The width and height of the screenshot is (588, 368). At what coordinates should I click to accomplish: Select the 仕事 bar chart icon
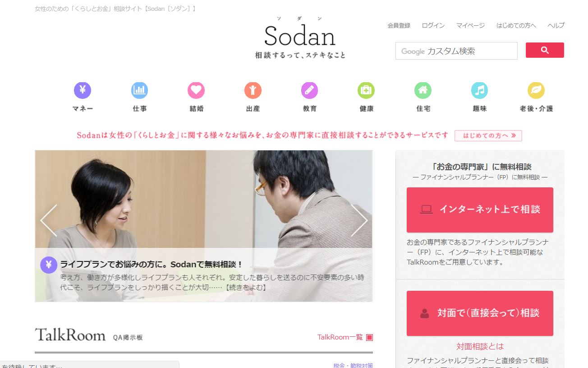(139, 91)
